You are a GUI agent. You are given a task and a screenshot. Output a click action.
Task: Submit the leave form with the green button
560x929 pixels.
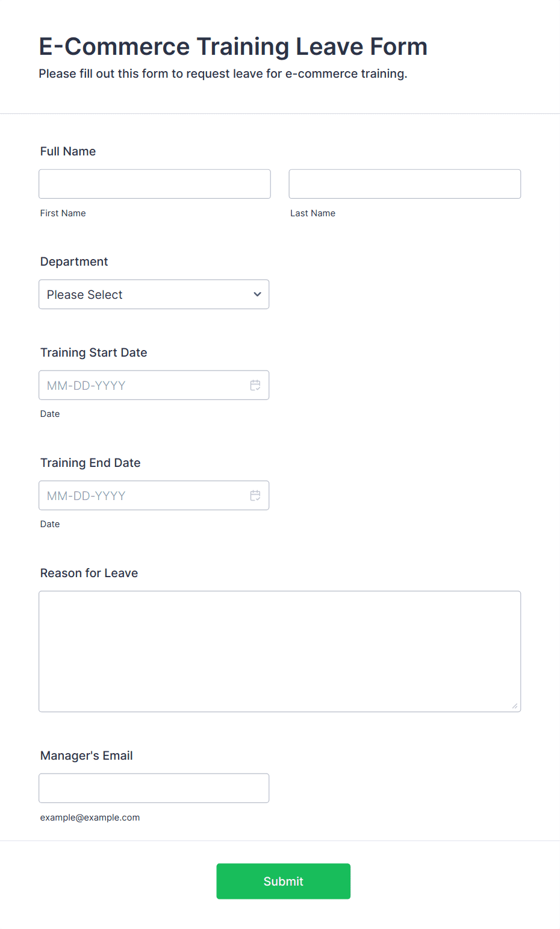(x=284, y=881)
